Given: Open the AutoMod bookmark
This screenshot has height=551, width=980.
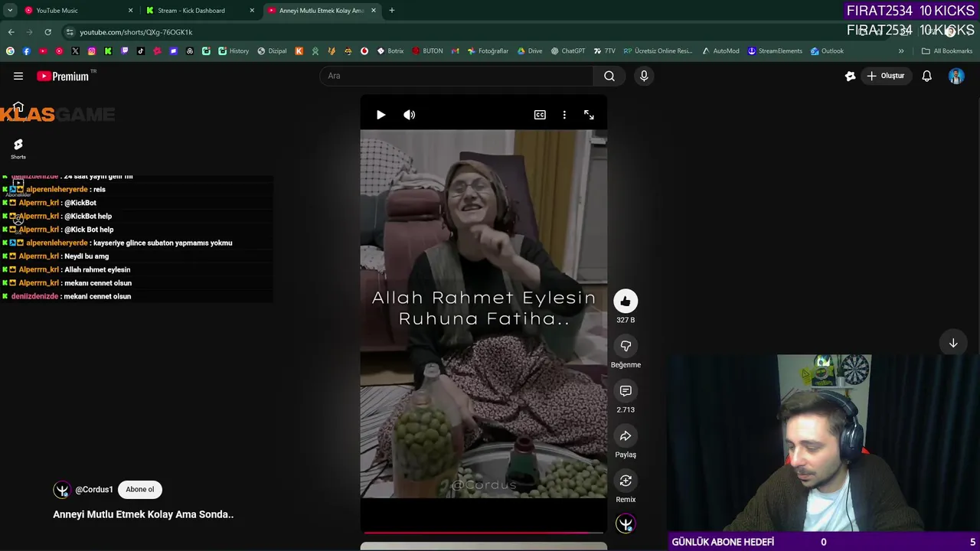Looking at the screenshot, I should tap(720, 51).
